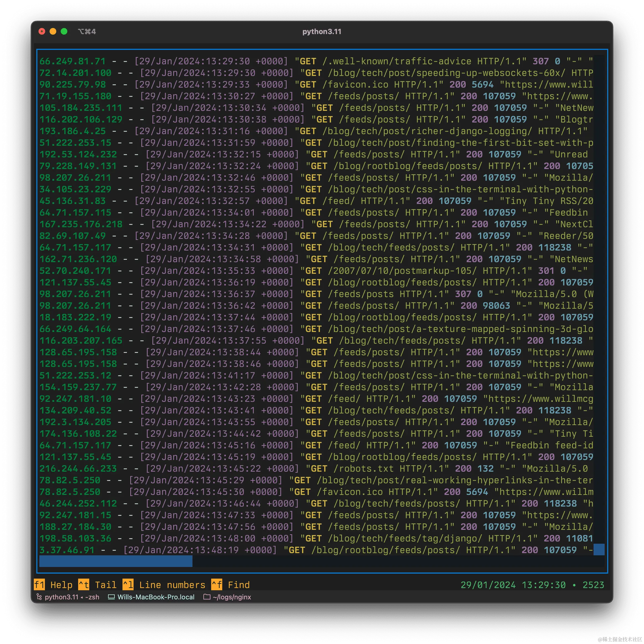Image resolution: width=644 pixels, height=644 pixels.
Task: Click the folder icon beside ~/logs/nginx
Action: (207, 597)
